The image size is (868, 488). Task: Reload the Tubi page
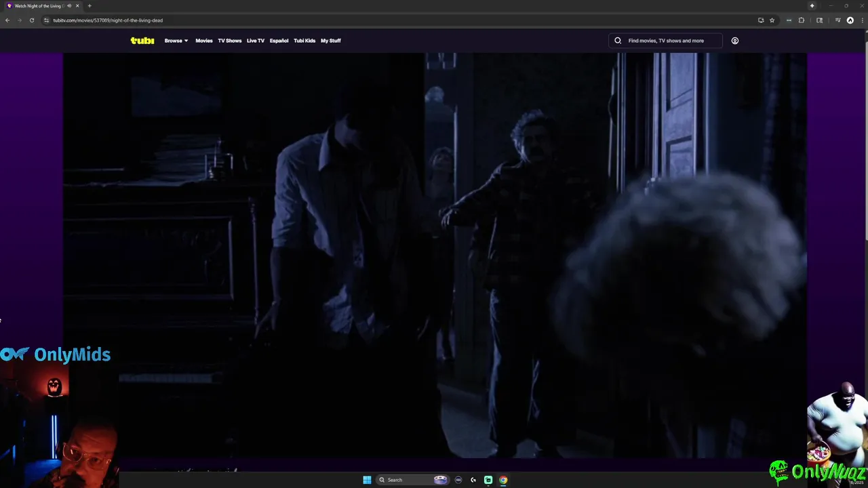(31, 20)
